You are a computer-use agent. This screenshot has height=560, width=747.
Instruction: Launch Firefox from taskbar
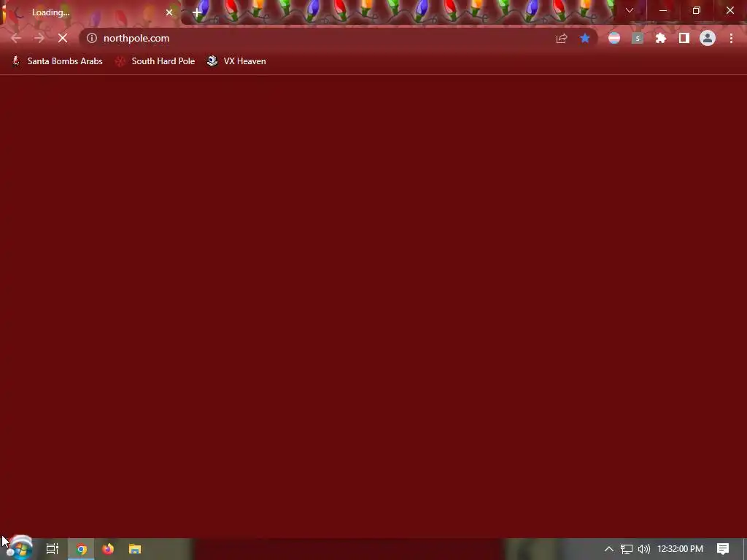click(108, 549)
